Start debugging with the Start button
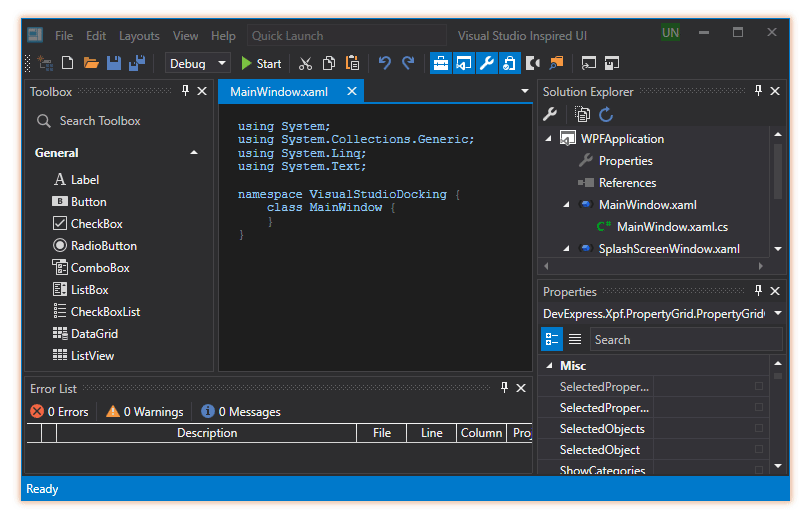Image resolution: width=806 pixels, height=522 pixels. point(262,64)
